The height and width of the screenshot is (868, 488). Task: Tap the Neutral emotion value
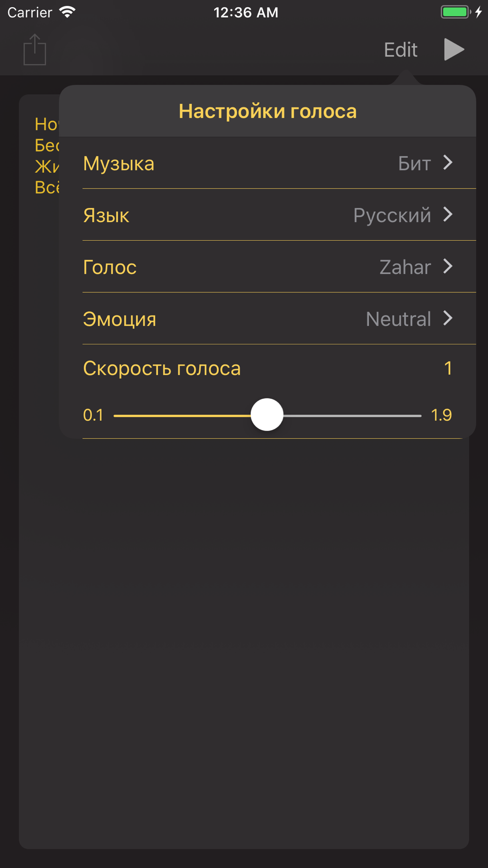(398, 319)
